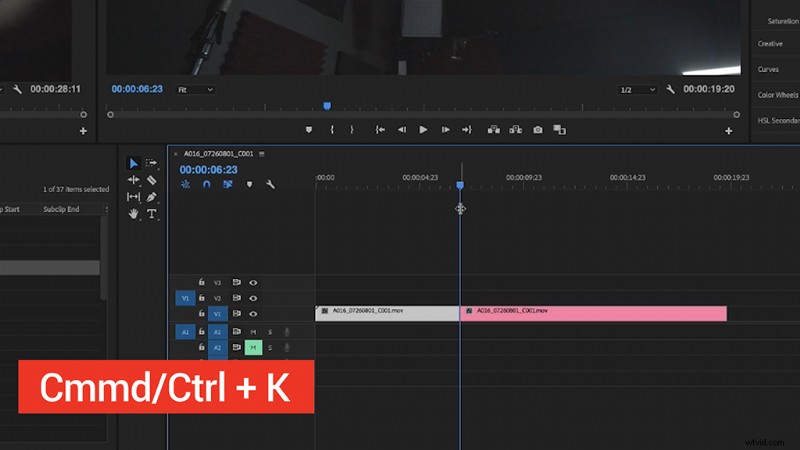The height and width of the screenshot is (450, 800).
Task: Toggle Linked Selection in the timeline
Action: pyautogui.click(x=228, y=184)
